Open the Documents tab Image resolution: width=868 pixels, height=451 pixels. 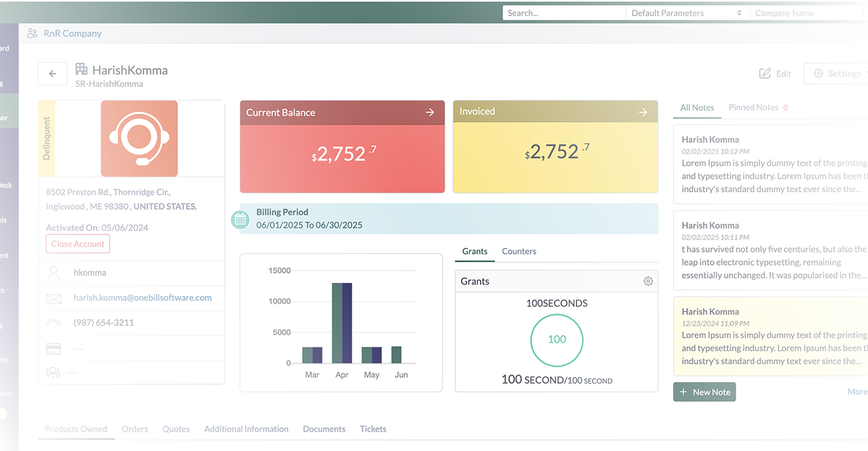click(324, 429)
